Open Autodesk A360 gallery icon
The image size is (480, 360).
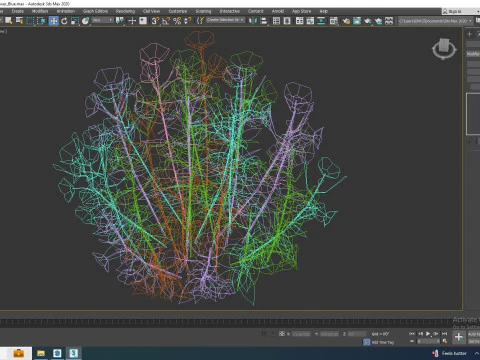tap(389, 21)
